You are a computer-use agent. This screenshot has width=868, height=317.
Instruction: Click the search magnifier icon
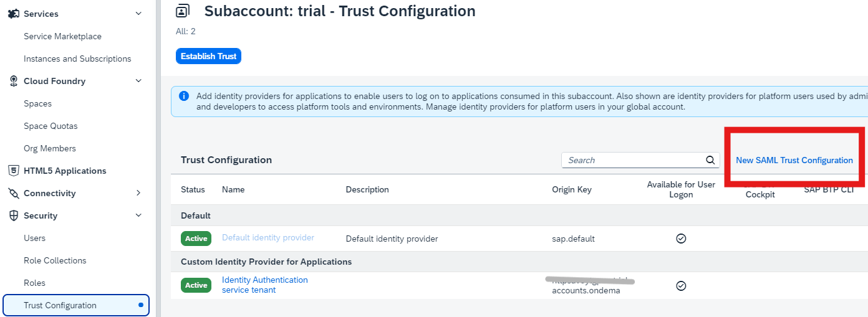[710, 160]
